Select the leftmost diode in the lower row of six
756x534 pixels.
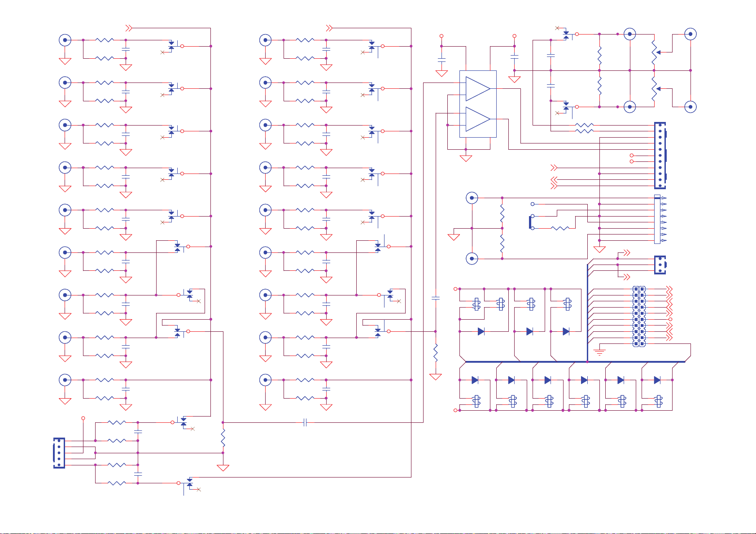pos(475,380)
